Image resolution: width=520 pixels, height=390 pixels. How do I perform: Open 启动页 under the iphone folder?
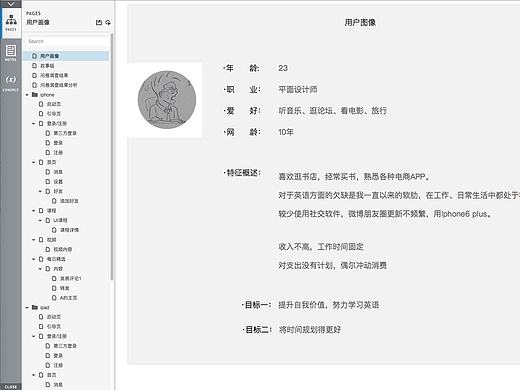tap(54, 104)
